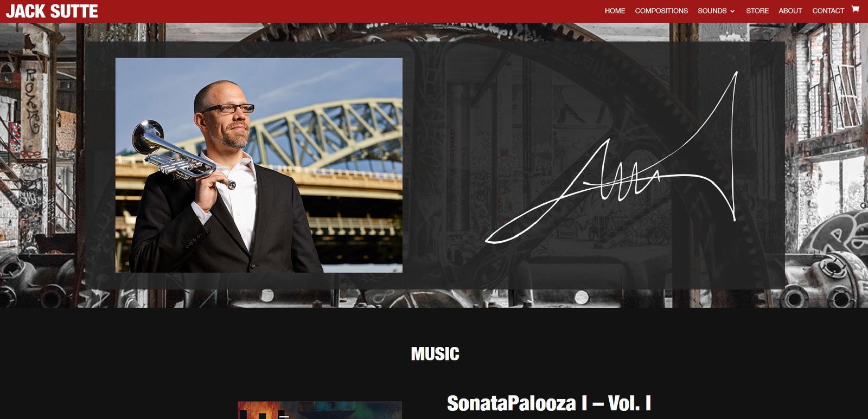Screen dimensions: 868x419
Task: Click an empty area of the red header bar
Action: (x=347, y=11)
